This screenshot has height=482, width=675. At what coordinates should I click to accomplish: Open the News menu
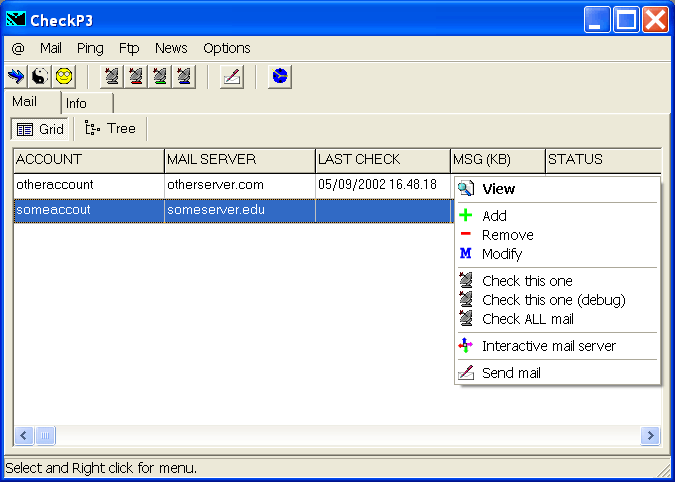(171, 48)
